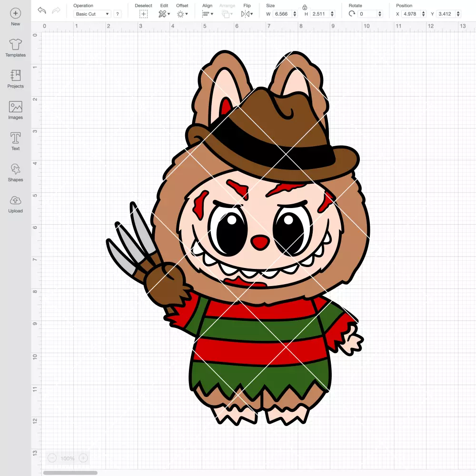Open the Templates panel
The image size is (476, 476).
[16, 48]
